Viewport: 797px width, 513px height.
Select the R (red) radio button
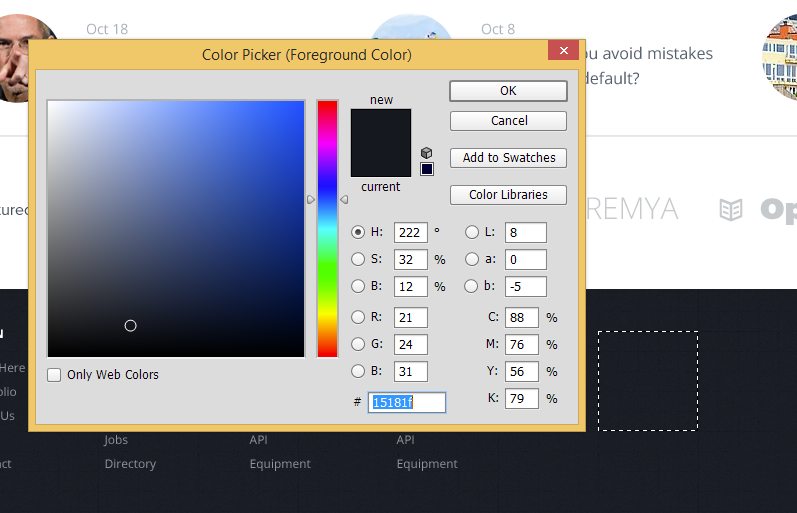tap(358, 317)
